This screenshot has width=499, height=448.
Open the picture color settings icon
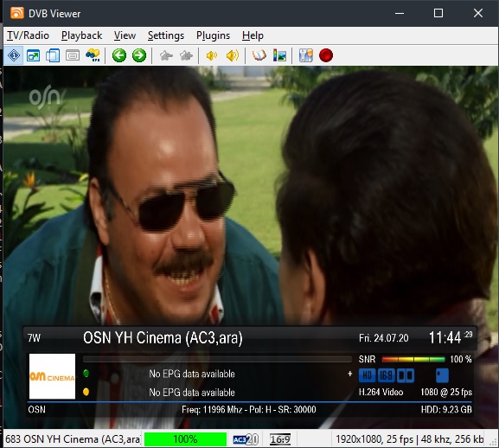279,55
